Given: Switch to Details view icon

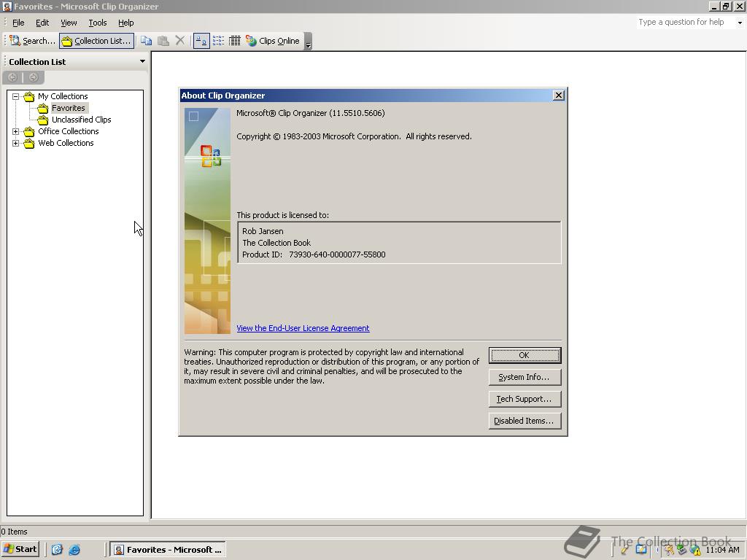Looking at the screenshot, I should (x=234, y=41).
